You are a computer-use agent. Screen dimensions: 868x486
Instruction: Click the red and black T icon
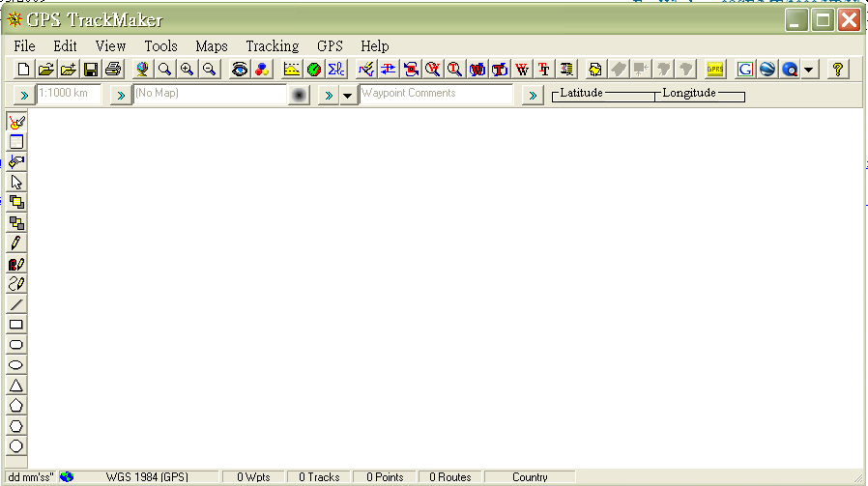point(544,70)
